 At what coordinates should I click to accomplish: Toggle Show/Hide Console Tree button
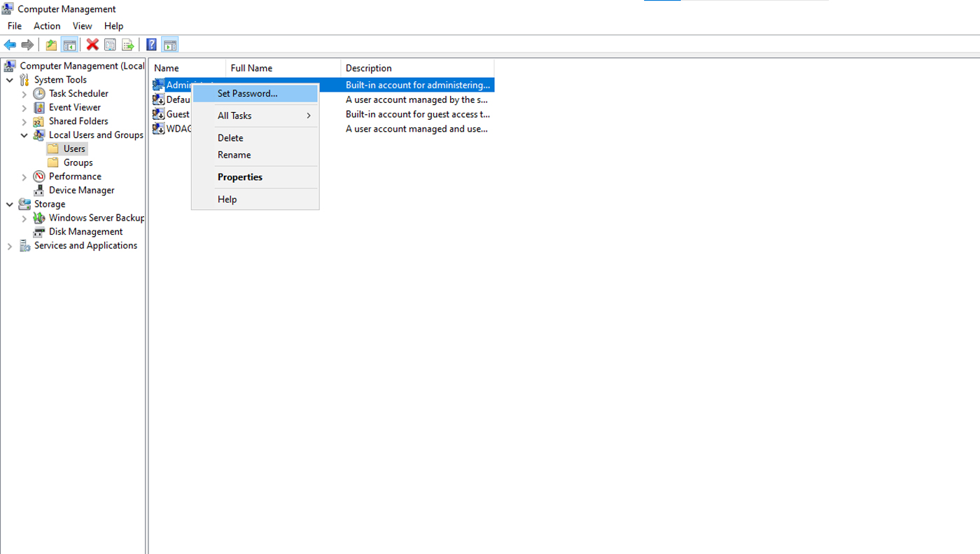(69, 45)
